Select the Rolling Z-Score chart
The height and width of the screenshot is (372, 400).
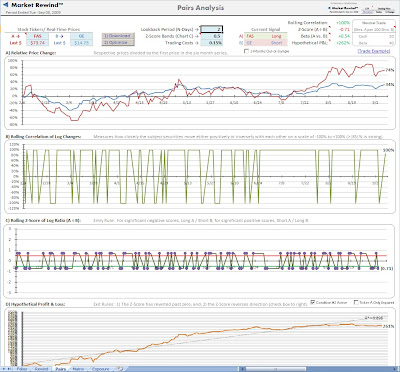point(200,261)
